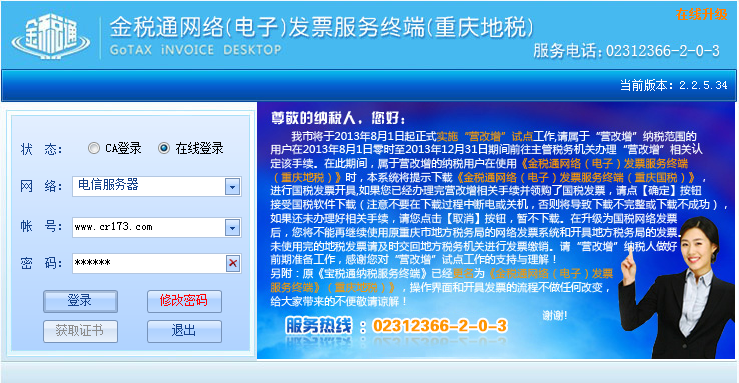Click the saleswoman picture in announcement
Screen dimensions: 739x383
point(676,287)
